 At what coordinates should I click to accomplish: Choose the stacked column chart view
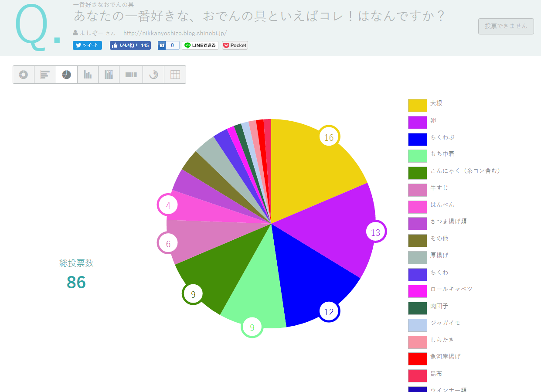[x=109, y=75]
